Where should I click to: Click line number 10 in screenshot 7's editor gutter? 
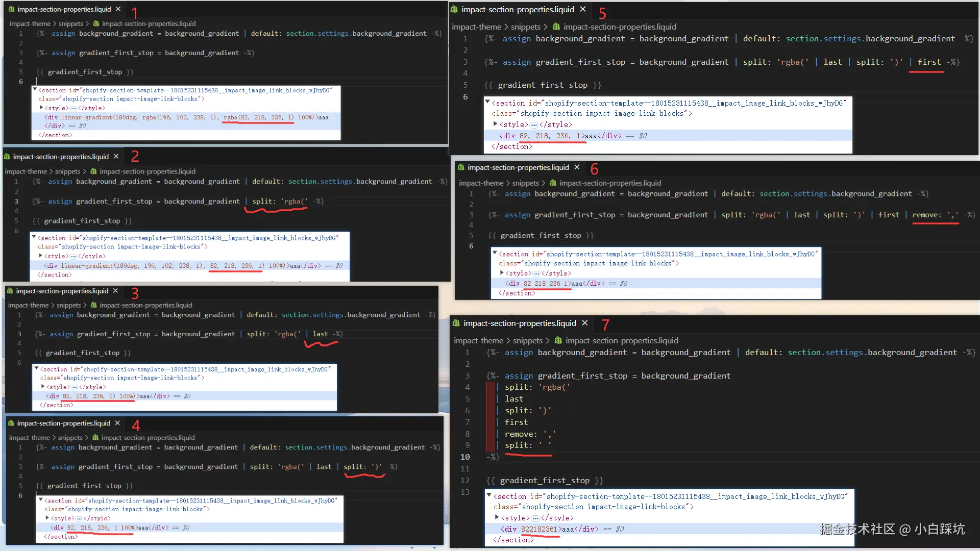point(465,457)
